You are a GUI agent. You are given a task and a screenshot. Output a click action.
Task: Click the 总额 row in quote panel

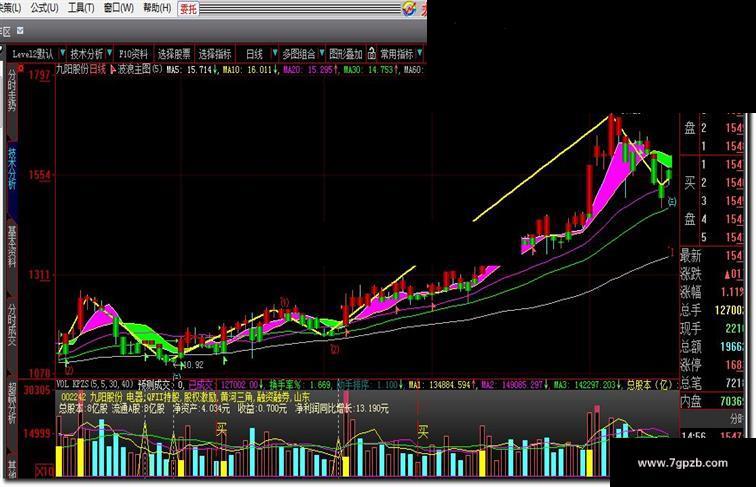click(x=712, y=346)
